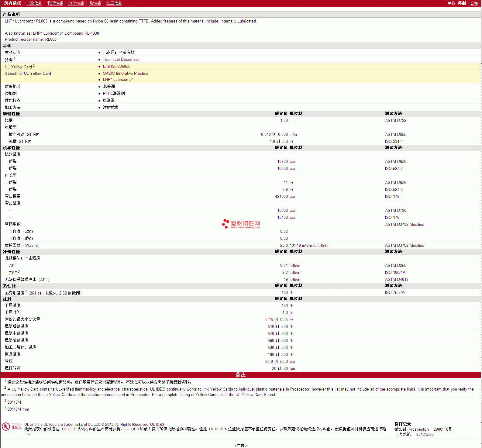
Task: Search Yellow Cards for LNP* Lubricomp*
Action: pyautogui.click(x=118, y=80)
